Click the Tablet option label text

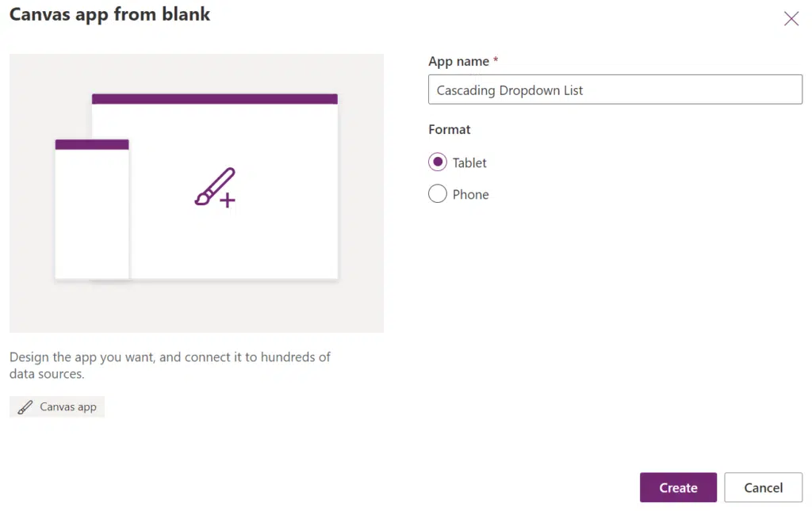(x=469, y=163)
